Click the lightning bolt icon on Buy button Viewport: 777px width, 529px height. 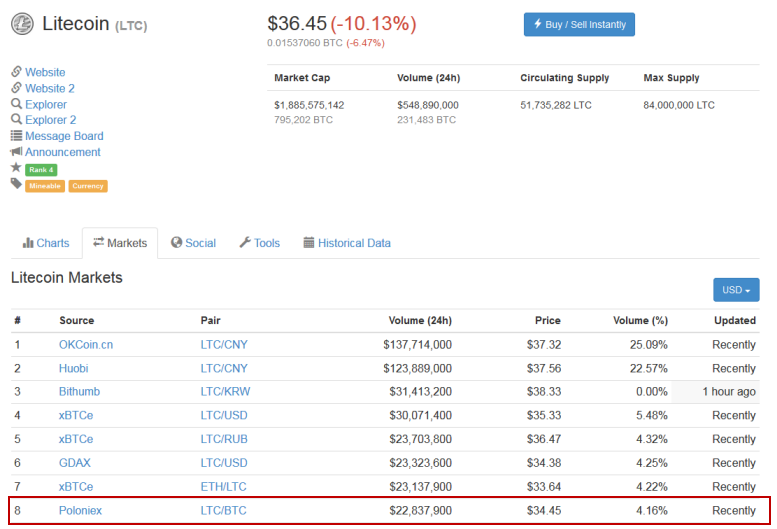(x=538, y=24)
